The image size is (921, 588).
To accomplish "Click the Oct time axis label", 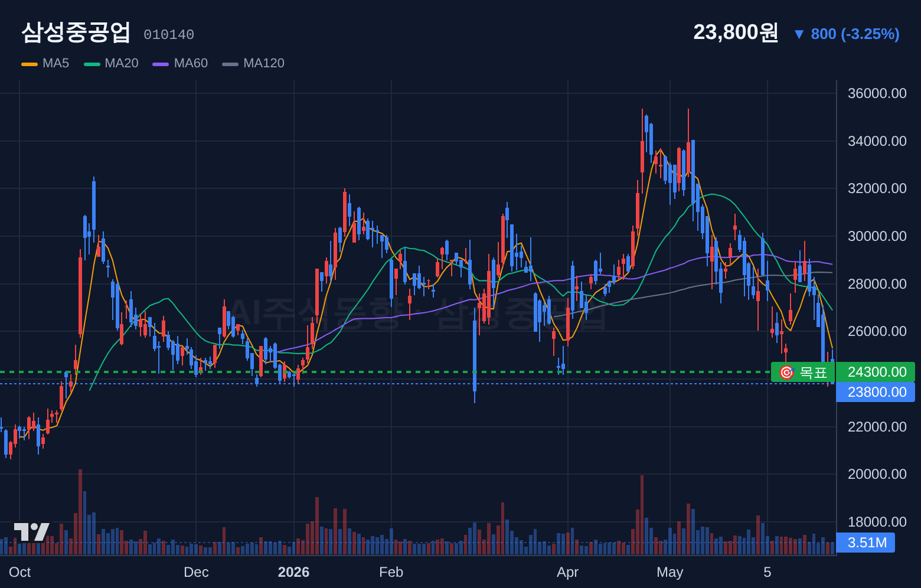I will coord(20,572).
